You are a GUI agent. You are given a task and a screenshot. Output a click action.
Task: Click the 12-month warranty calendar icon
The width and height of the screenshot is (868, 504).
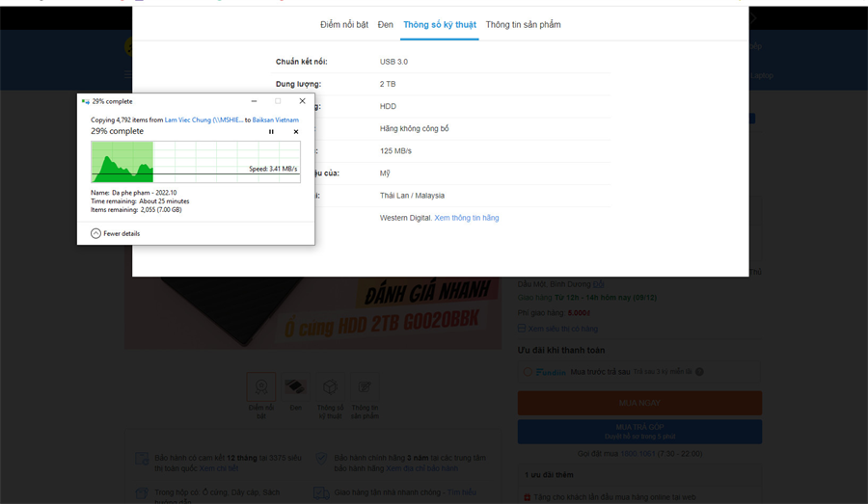point(143,459)
